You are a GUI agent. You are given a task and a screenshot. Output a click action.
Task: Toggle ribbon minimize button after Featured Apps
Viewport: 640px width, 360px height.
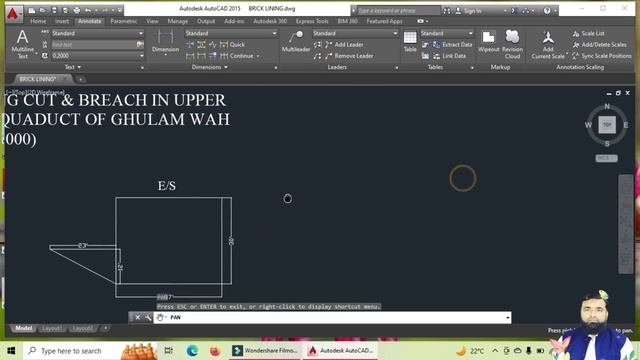pos(420,21)
